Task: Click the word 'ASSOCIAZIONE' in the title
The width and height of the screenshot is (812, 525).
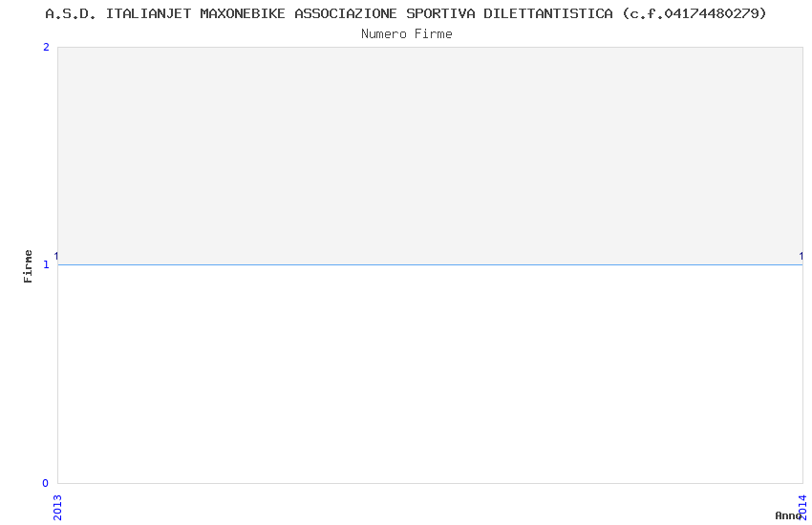Action: click(346, 13)
